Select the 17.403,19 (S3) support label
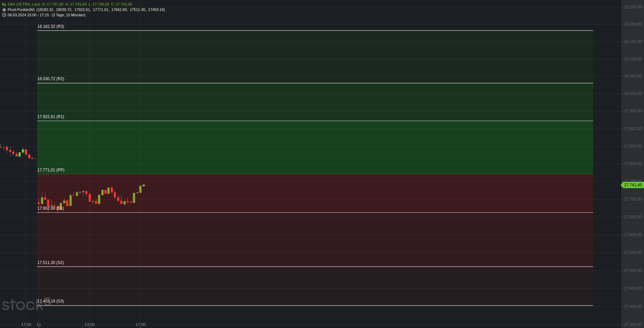This screenshot has height=328, width=644. tap(51, 301)
